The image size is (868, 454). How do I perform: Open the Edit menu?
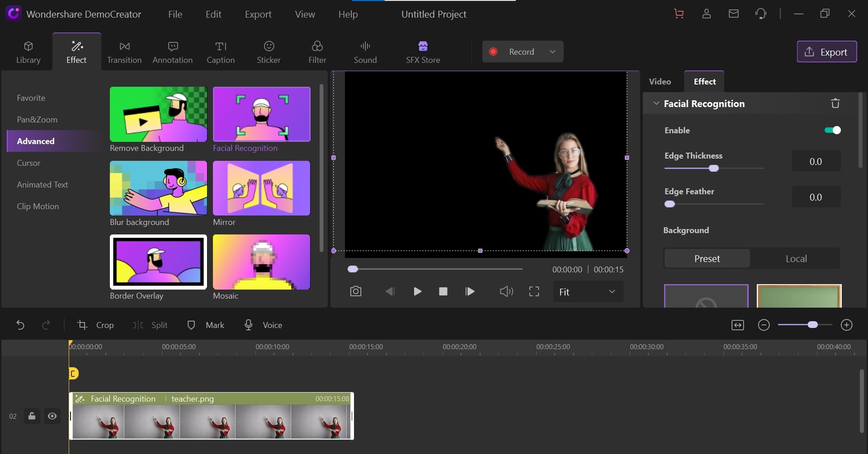pyautogui.click(x=213, y=14)
